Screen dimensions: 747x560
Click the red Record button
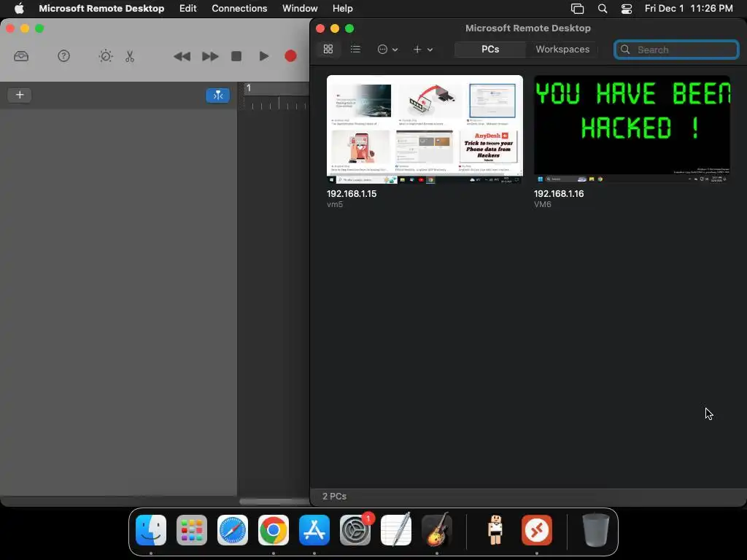pyautogui.click(x=290, y=56)
